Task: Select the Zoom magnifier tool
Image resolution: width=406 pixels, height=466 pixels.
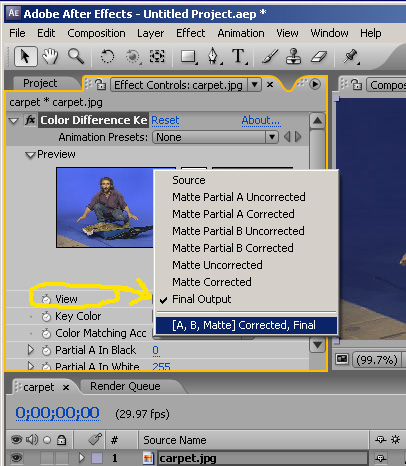Action: click(76, 56)
